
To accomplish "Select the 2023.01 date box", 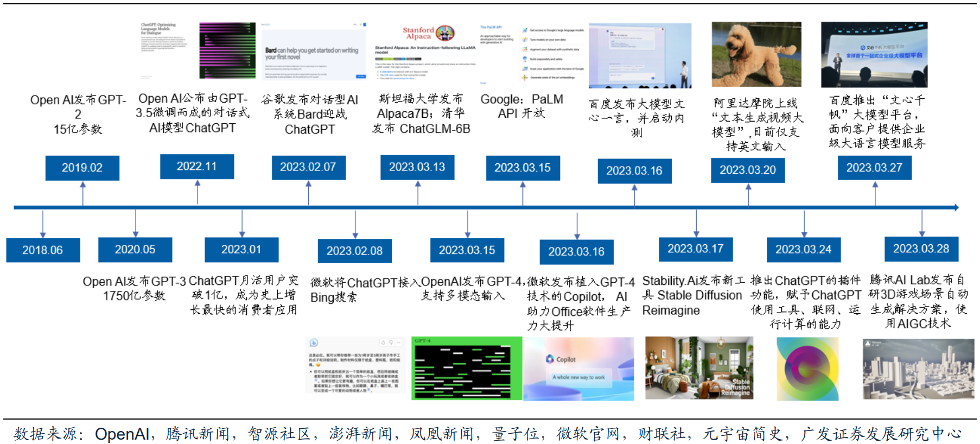I will click(x=241, y=250).
